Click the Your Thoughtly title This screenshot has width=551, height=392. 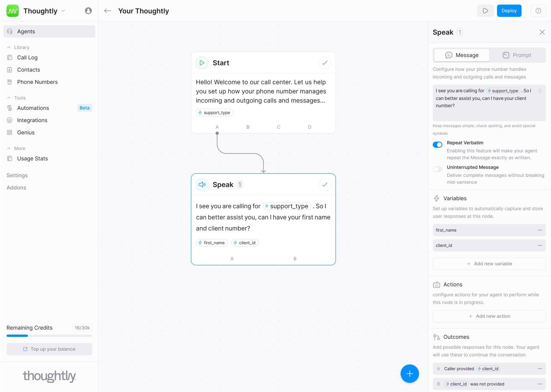coord(143,11)
